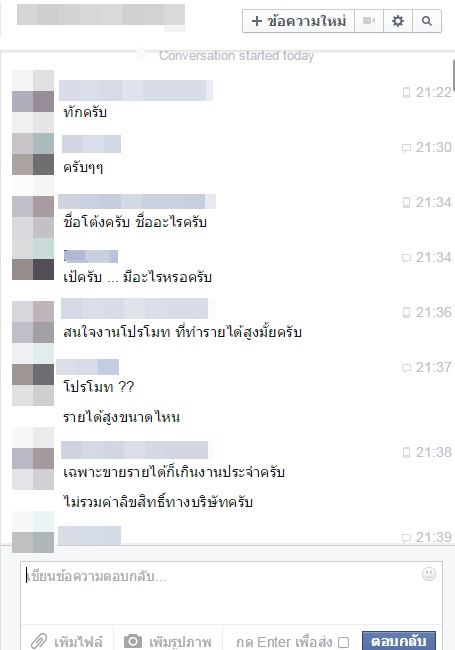Click the chat bubble icon beside 21:30
455x650 pixels.
point(406,148)
